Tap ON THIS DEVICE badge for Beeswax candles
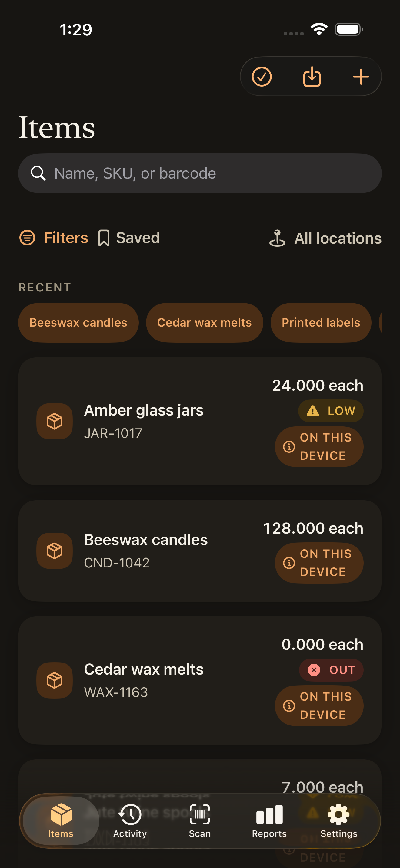 click(x=319, y=563)
